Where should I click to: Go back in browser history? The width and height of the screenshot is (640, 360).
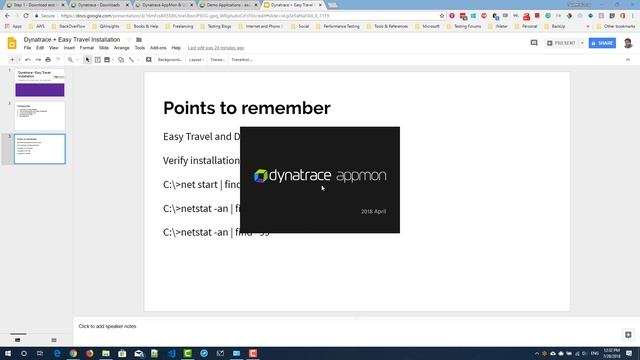7,16
